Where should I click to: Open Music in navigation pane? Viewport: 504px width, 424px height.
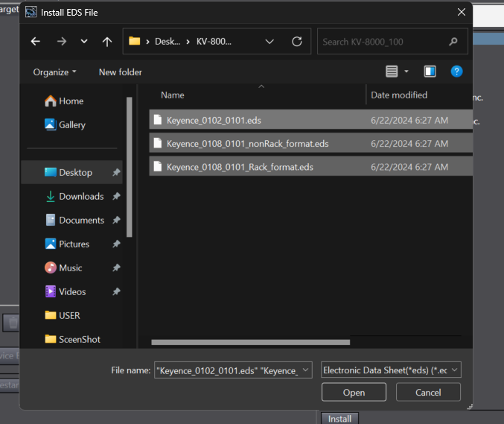coord(63,268)
